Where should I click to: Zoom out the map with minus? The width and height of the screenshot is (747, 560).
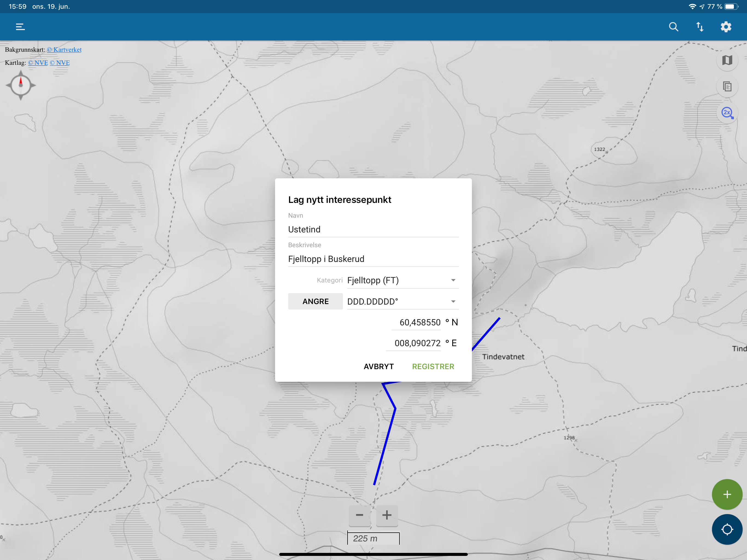pyautogui.click(x=359, y=515)
